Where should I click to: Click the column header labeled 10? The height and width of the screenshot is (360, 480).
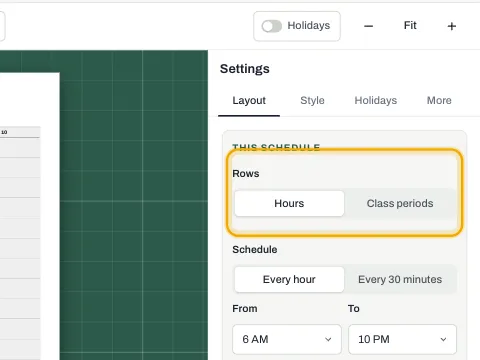pos(4,132)
